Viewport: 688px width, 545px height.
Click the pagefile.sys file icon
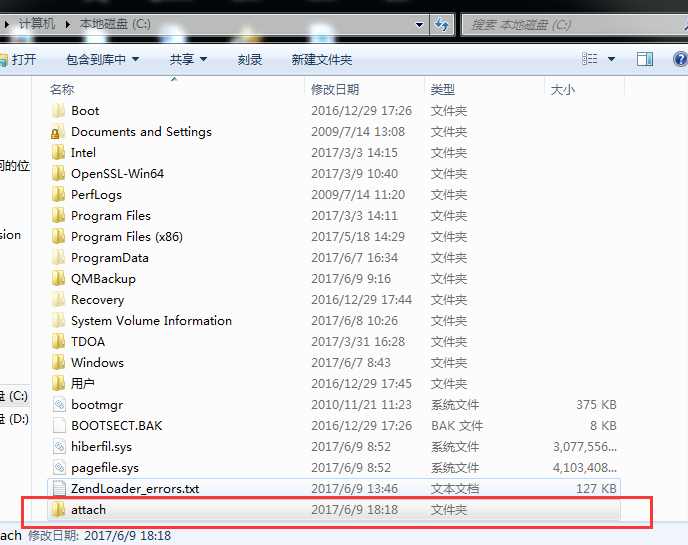click(x=59, y=468)
